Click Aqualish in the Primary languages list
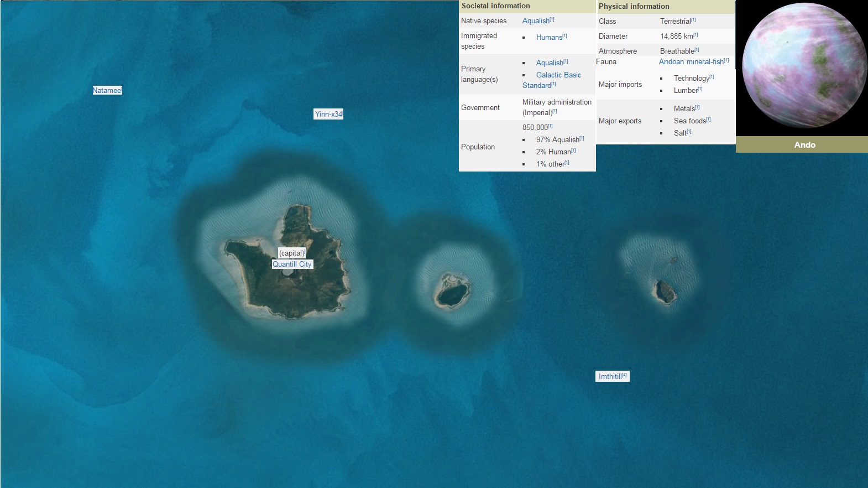The width and height of the screenshot is (868, 488). (550, 63)
